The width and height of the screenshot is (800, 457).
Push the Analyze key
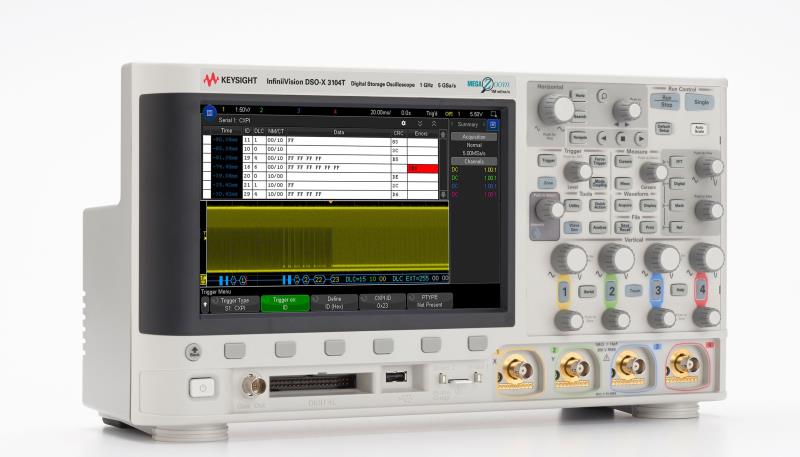(x=598, y=227)
